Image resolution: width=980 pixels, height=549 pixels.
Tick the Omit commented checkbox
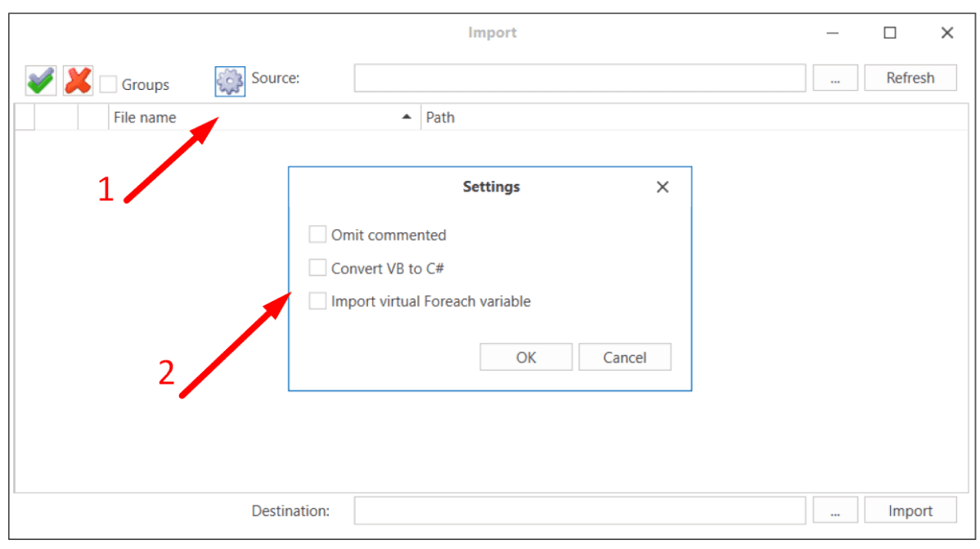[x=317, y=235]
